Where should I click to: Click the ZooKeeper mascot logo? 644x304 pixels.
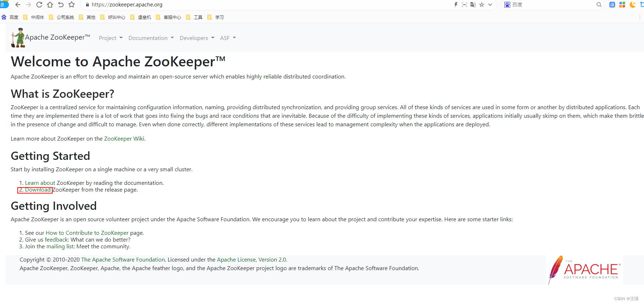click(x=18, y=37)
